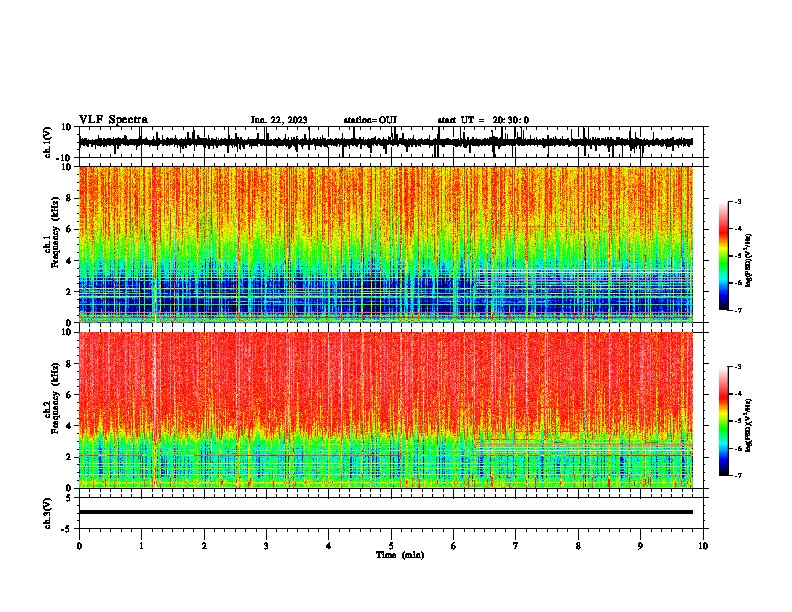Click the "-3" value on ch.2 colorbar
Image resolution: width=792 pixels, height=612 pixels.
(737, 367)
